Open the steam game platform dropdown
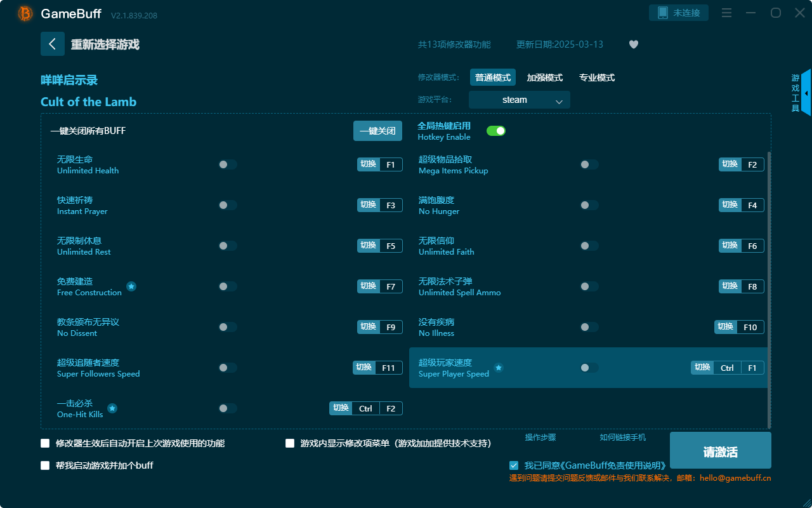 pyautogui.click(x=519, y=100)
